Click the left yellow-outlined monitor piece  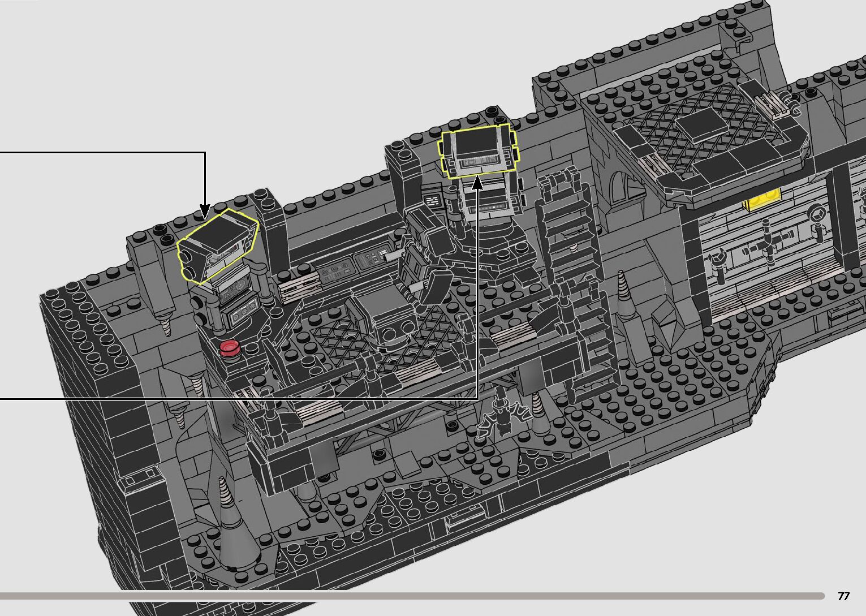coord(218,247)
